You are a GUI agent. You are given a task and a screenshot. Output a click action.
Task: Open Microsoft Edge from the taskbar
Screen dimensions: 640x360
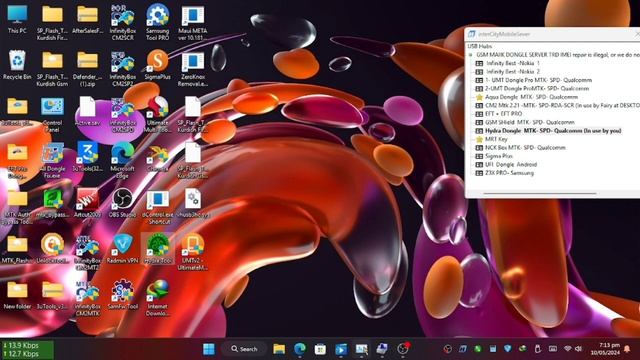300,349
